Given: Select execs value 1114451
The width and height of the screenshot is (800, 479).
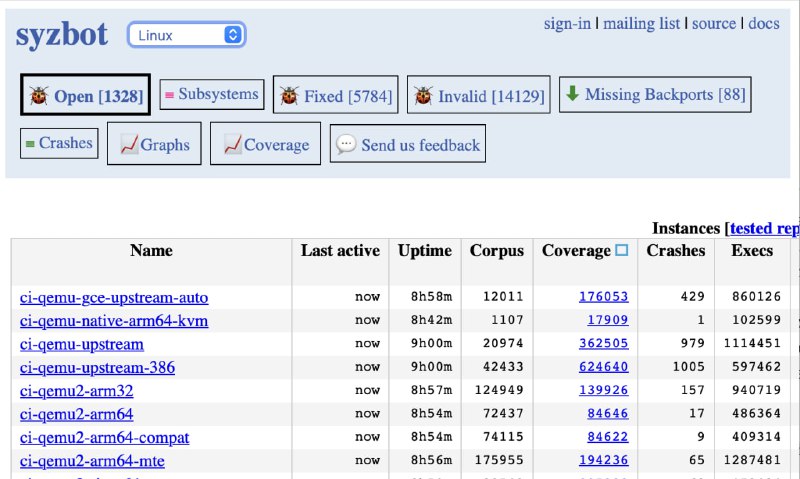Looking at the screenshot, I should (x=752, y=343).
